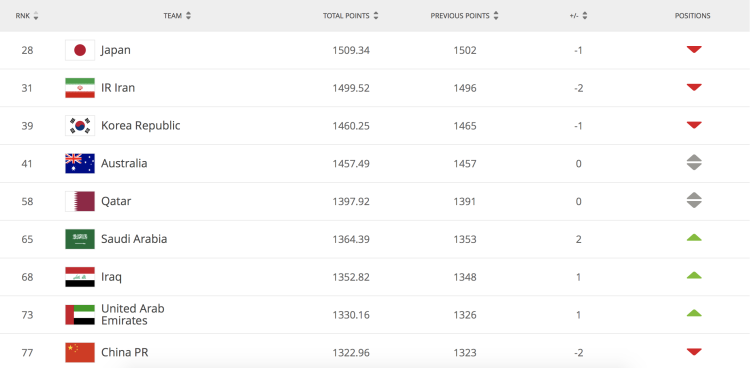Sort table by RNK column arrows
This screenshot has height=368, width=750.
36,16
